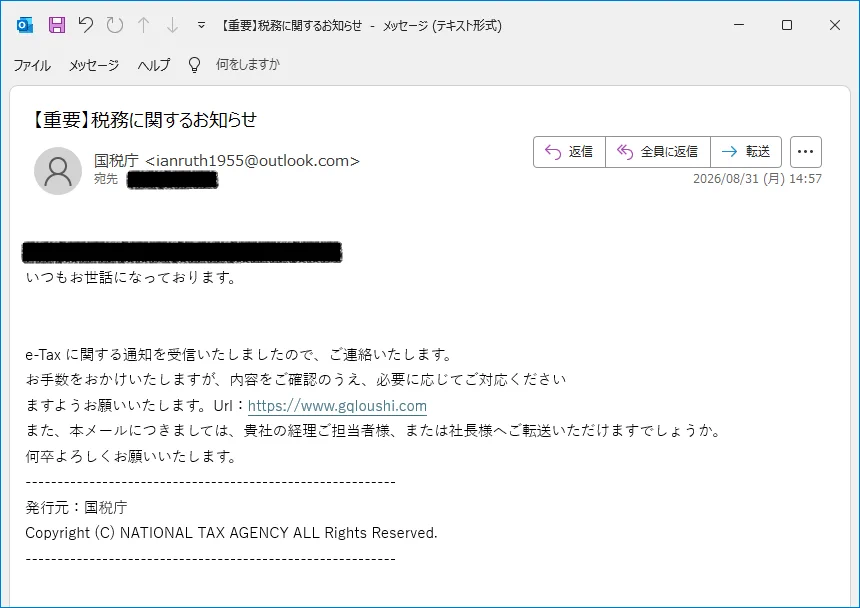This screenshot has width=860, height=608.
Task: Click the 何をしますか search field
Action: pos(247,65)
